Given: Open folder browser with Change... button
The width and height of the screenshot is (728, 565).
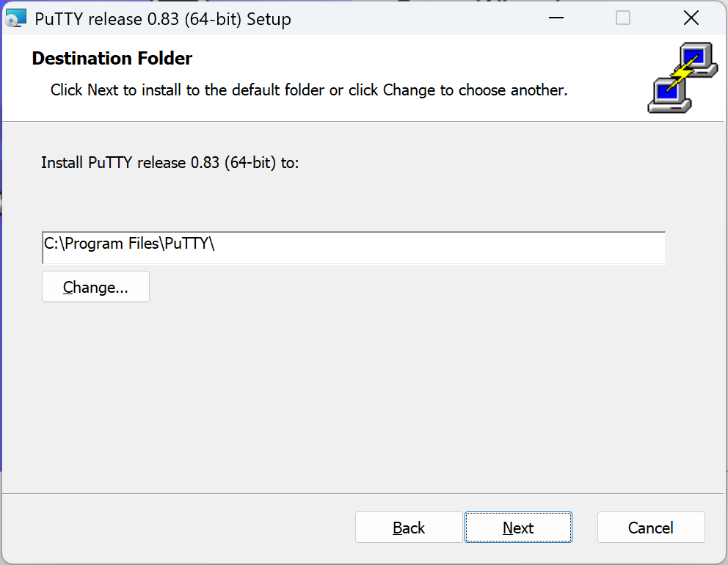Looking at the screenshot, I should (95, 287).
